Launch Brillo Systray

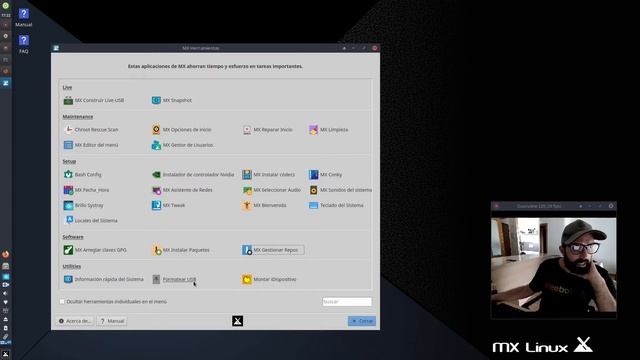point(84,205)
